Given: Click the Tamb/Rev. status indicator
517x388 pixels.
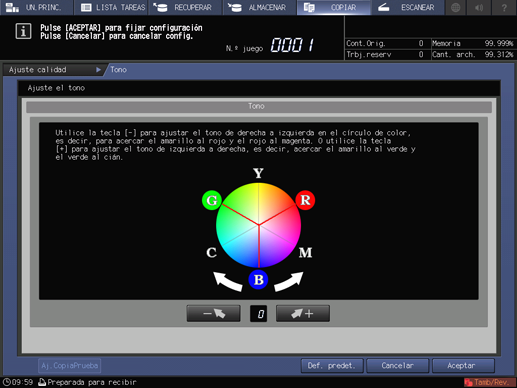Looking at the screenshot, I should [490, 382].
